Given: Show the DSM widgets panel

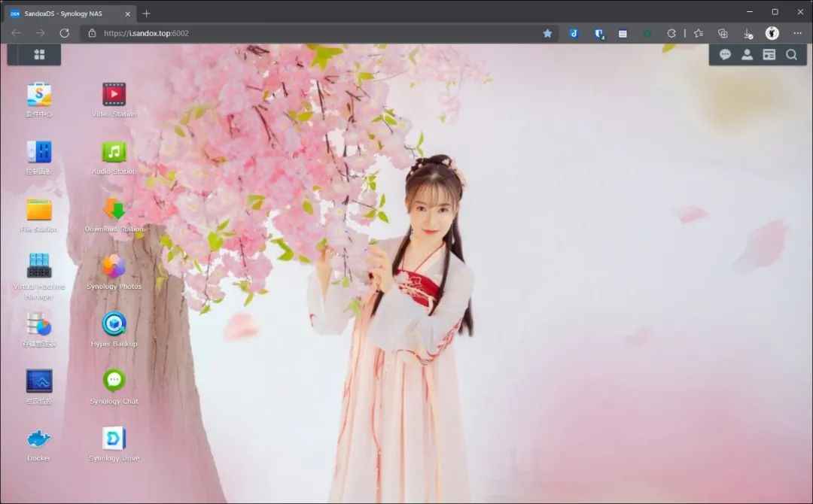Looking at the screenshot, I should click(x=769, y=54).
